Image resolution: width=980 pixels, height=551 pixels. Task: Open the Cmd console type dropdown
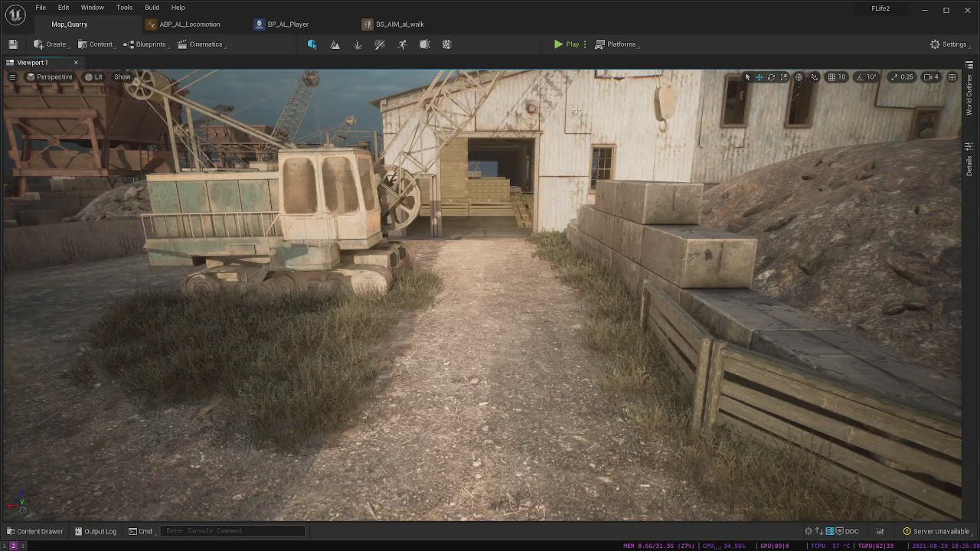141,531
